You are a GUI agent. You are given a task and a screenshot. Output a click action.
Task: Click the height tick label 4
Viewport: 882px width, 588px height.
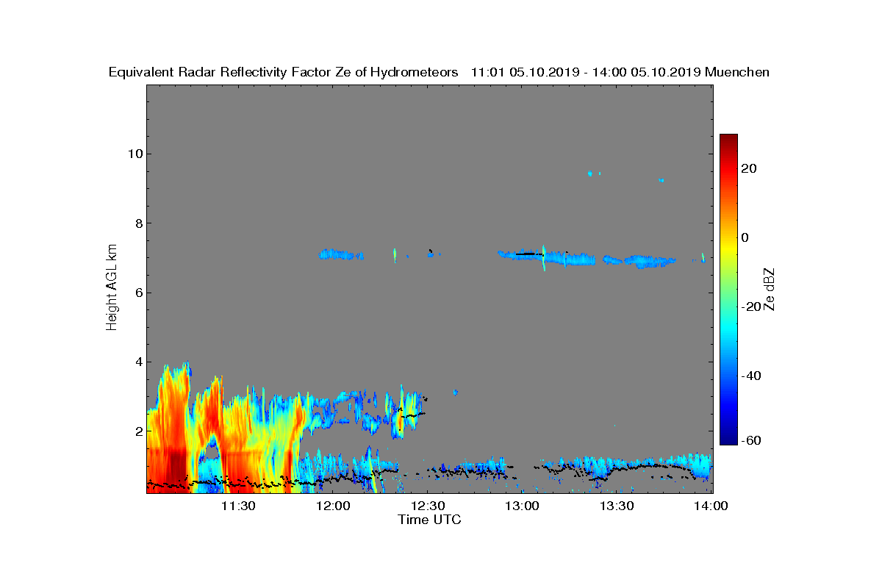click(x=138, y=362)
